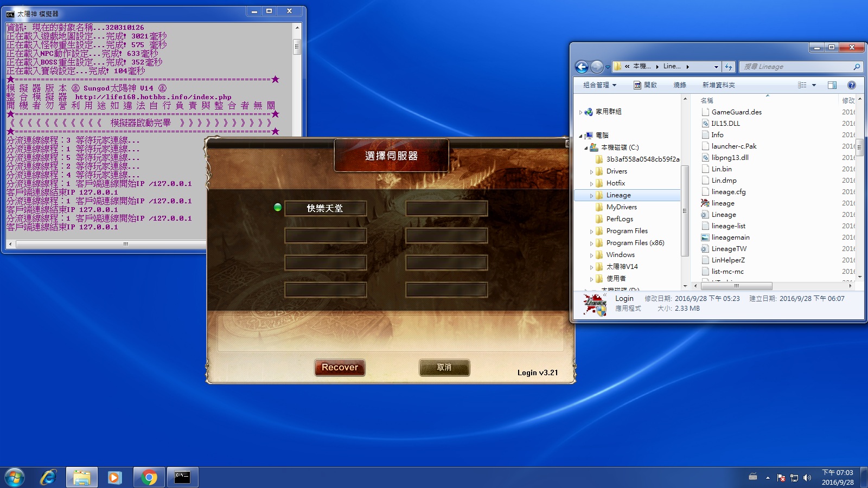
Task: Select the IJL15.DLL file
Action: coord(725,123)
